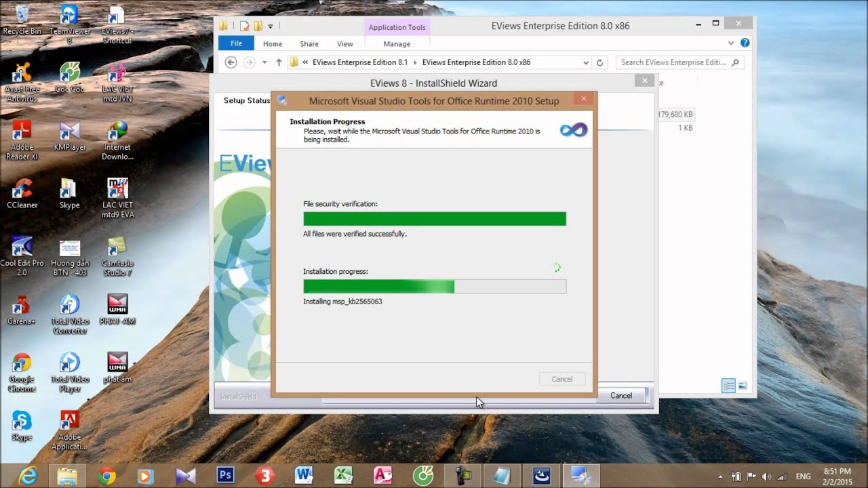Open Microsoft Word from the taskbar

tap(303, 476)
